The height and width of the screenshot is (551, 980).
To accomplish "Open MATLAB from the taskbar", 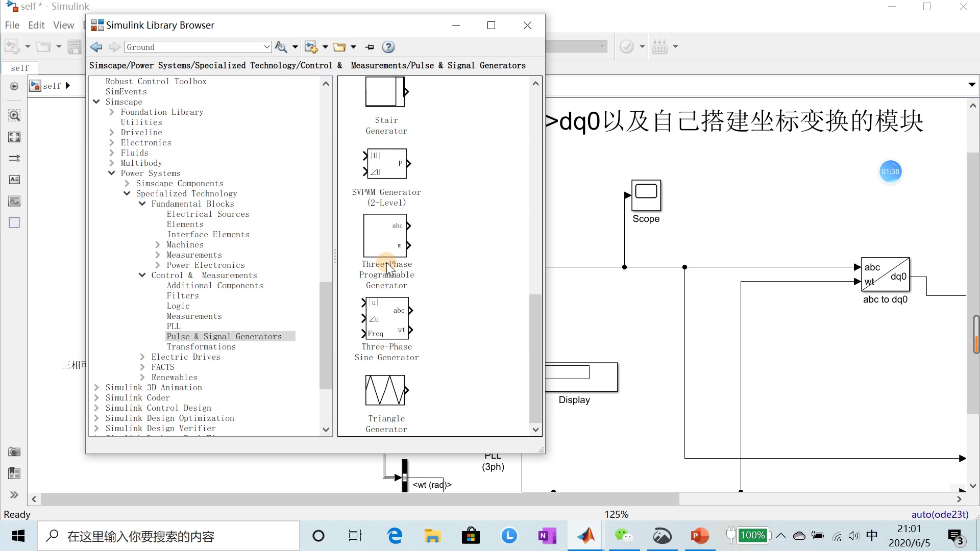I will [x=586, y=536].
